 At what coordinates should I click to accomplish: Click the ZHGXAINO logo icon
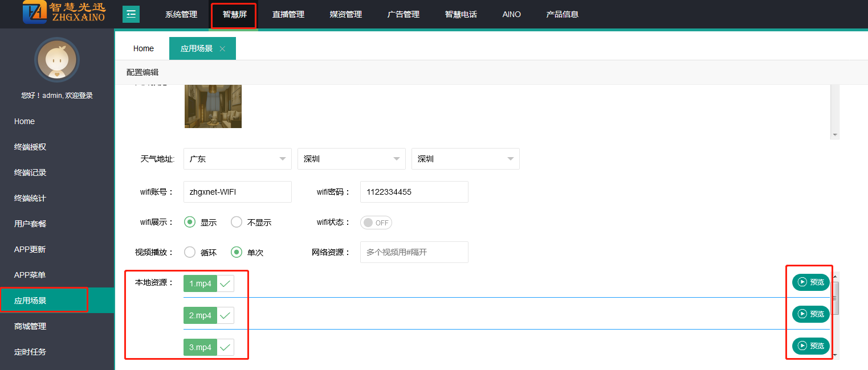[35, 13]
